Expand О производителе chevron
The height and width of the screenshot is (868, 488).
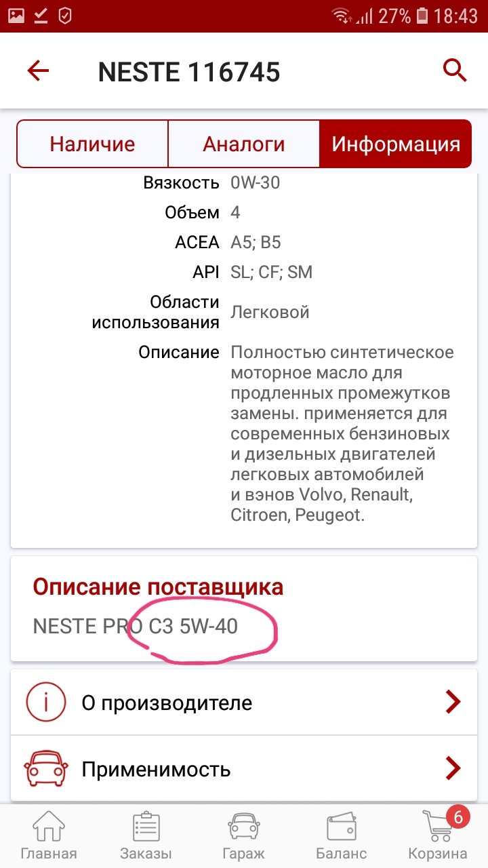[453, 703]
